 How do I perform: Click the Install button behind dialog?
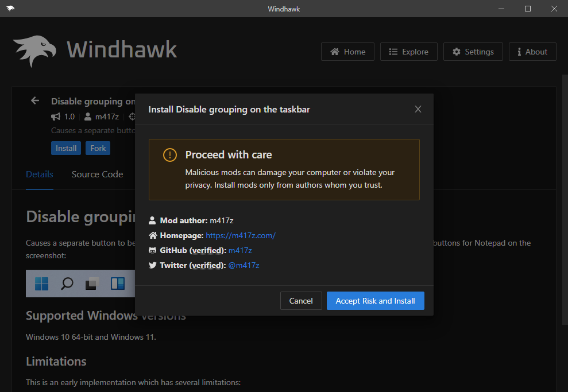66,148
